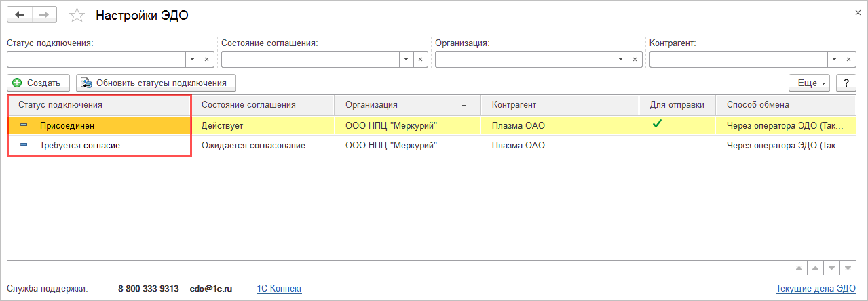Open Текущие дела ЭДО link

click(816, 289)
